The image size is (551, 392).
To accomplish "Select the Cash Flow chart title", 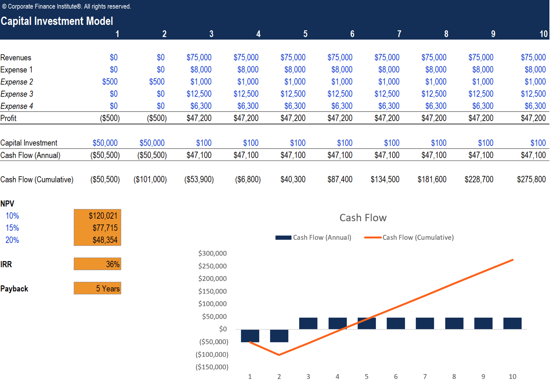I will tap(363, 217).
